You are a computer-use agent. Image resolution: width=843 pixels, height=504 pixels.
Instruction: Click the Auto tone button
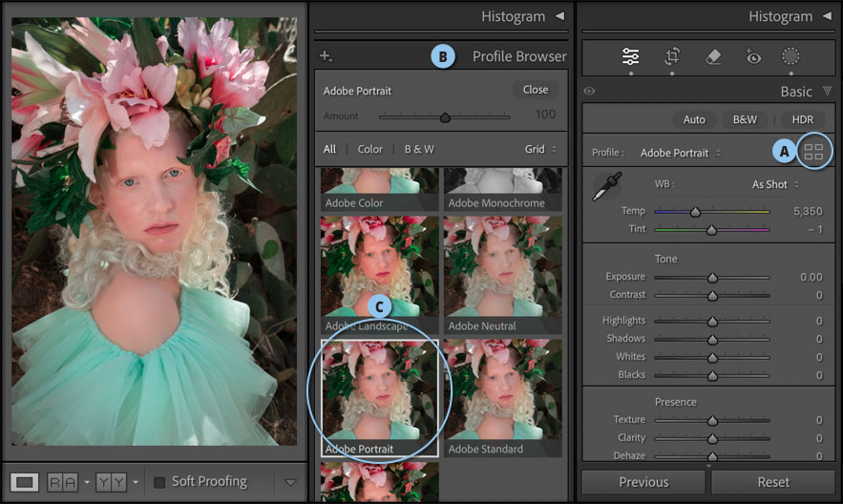coord(694,119)
